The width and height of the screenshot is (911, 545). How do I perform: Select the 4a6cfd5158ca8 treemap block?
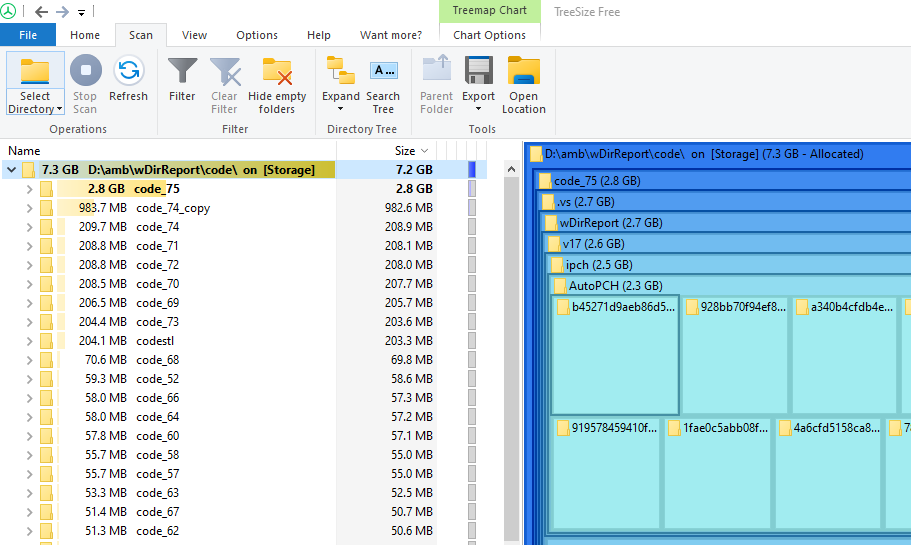click(x=828, y=474)
